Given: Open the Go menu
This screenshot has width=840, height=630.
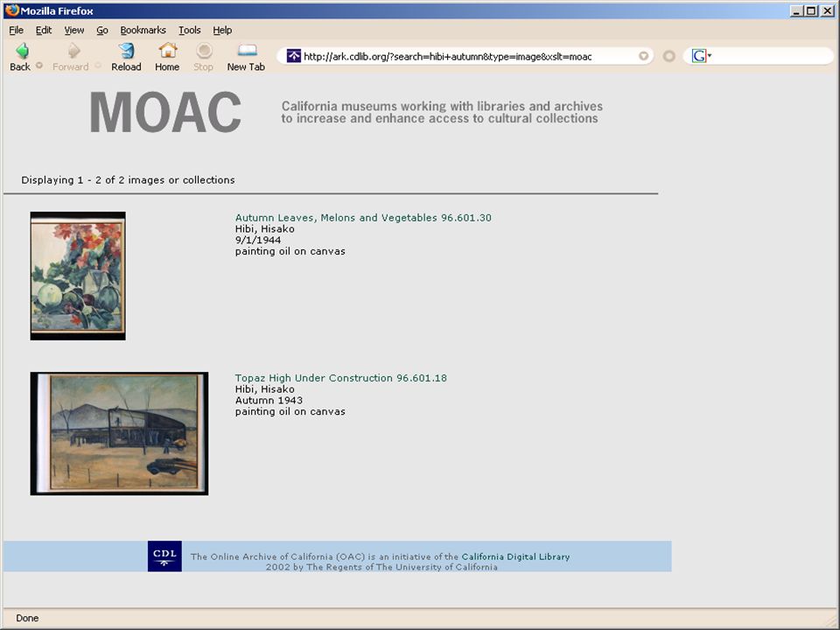Looking at the screenshot, I should pyautogui.click(x=102, y=30).
